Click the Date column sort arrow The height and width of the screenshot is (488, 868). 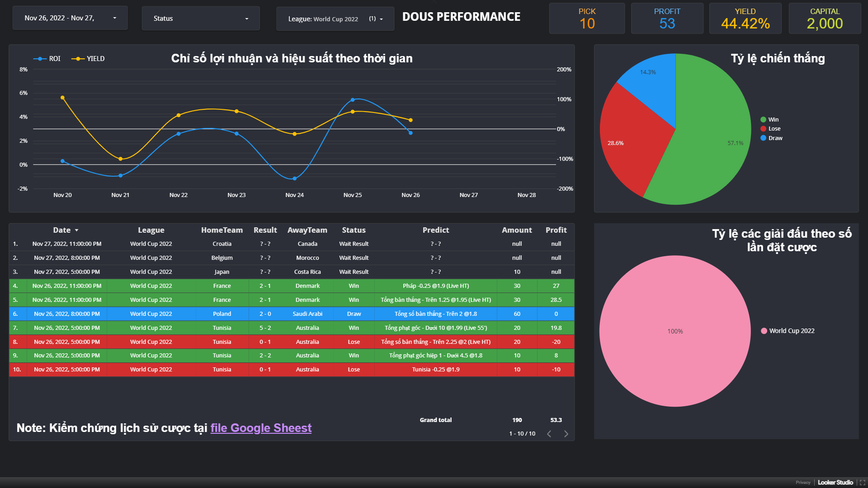pos(76,230)
